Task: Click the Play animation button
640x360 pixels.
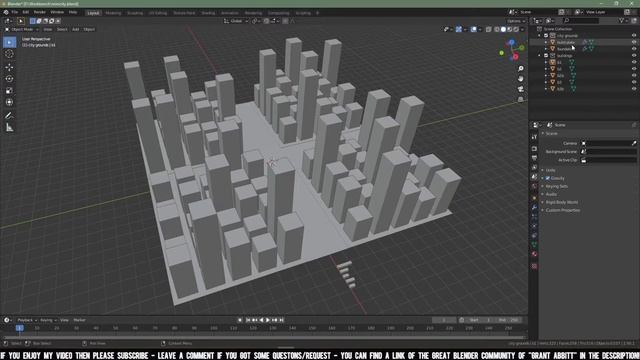Action: point(268,320)
